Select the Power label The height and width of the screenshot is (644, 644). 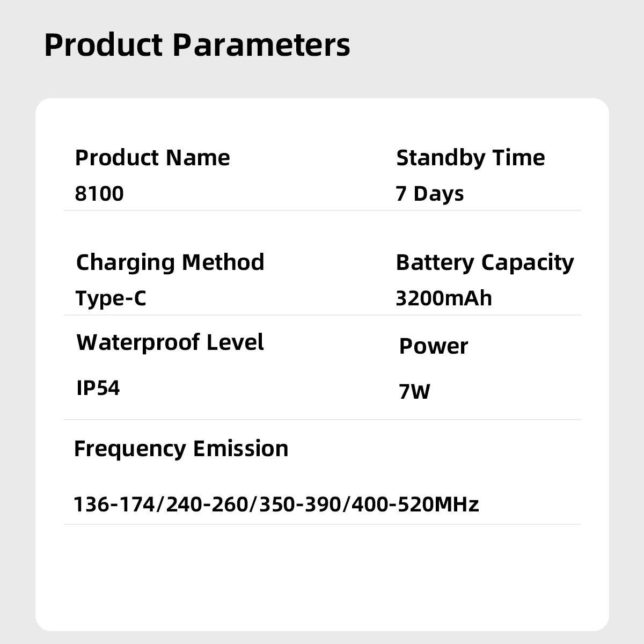(x=433, y=346)
